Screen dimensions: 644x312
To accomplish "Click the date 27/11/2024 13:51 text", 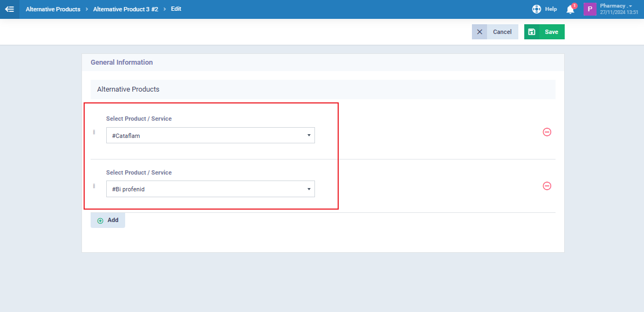I will 619,12.
